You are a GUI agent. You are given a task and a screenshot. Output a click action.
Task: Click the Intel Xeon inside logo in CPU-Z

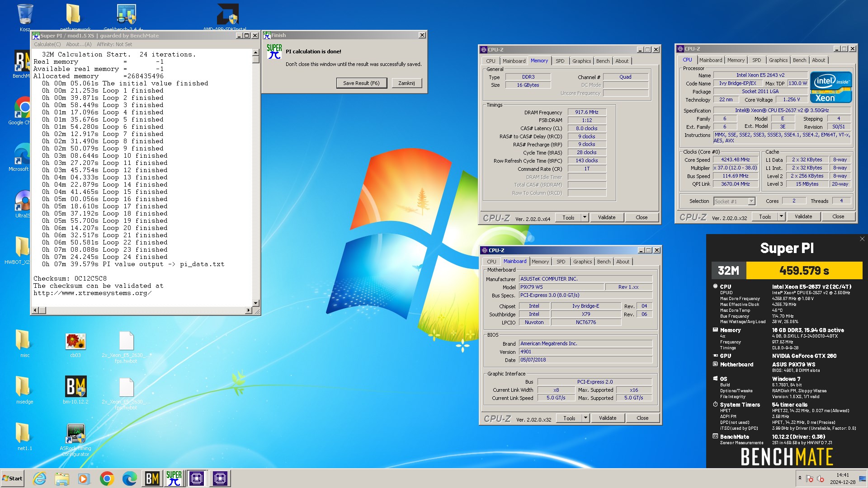830,87
